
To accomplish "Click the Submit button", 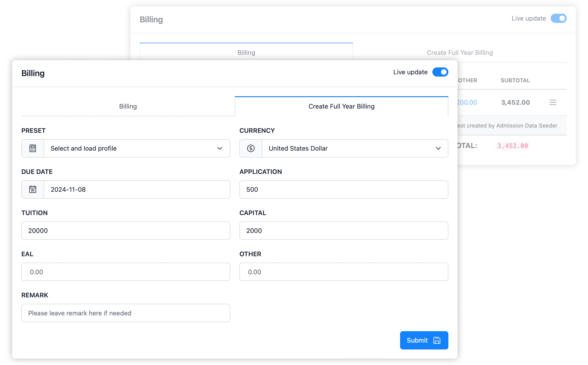I will tap(423, 340).
